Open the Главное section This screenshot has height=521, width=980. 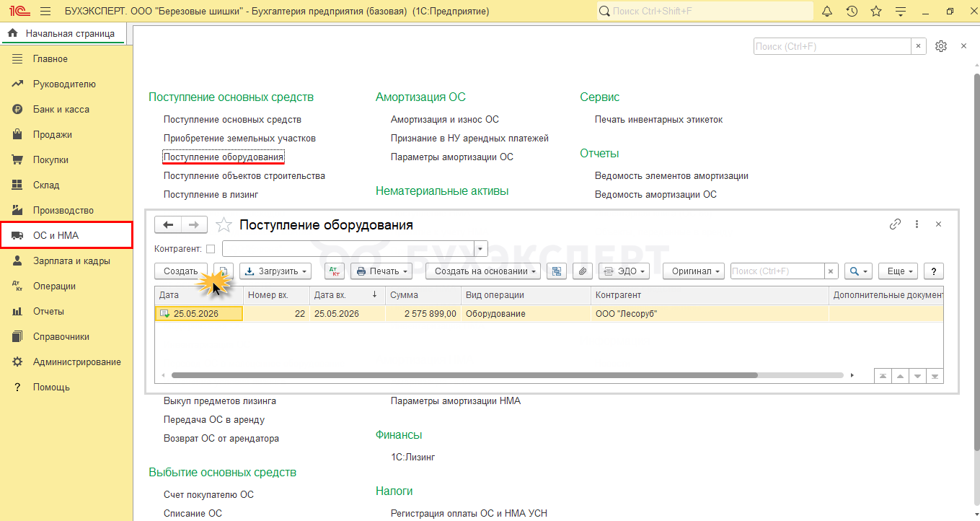66,58
